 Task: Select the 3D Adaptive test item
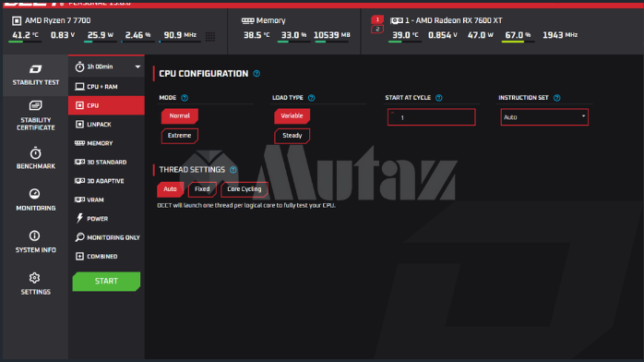point(106,181)
